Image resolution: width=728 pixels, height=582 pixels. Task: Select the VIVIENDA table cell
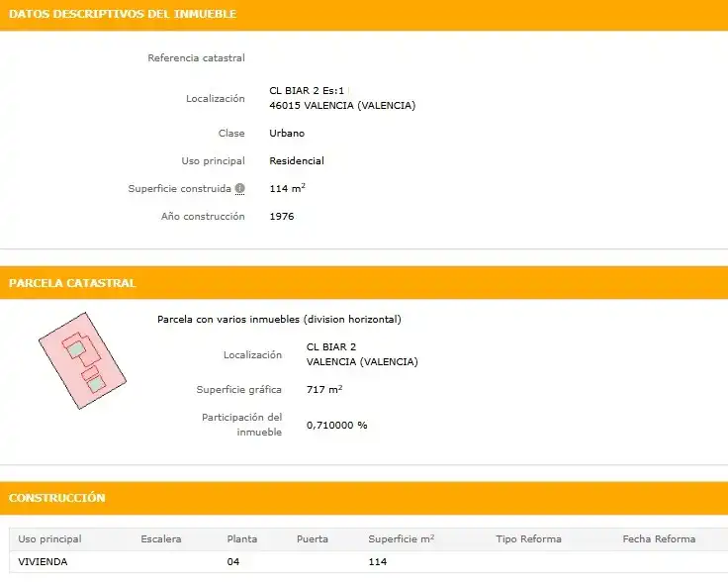pos(43,562)
